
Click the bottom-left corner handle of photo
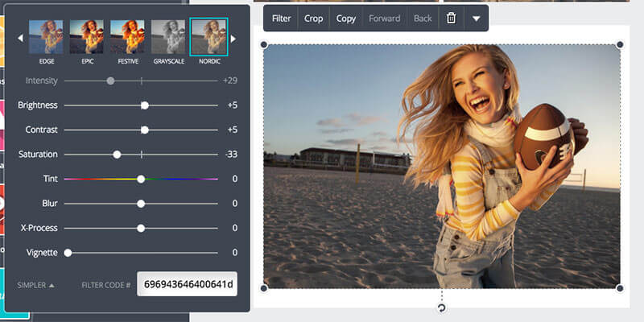coord(263,288)
